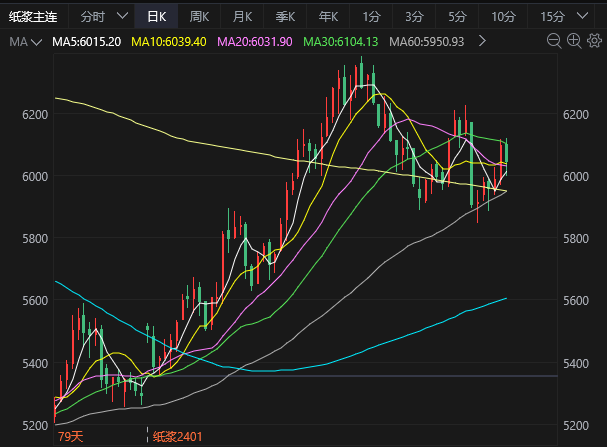607x447 pixels.
Task: Switch to 周K weekly chart tab
Action: click(200, 16)
